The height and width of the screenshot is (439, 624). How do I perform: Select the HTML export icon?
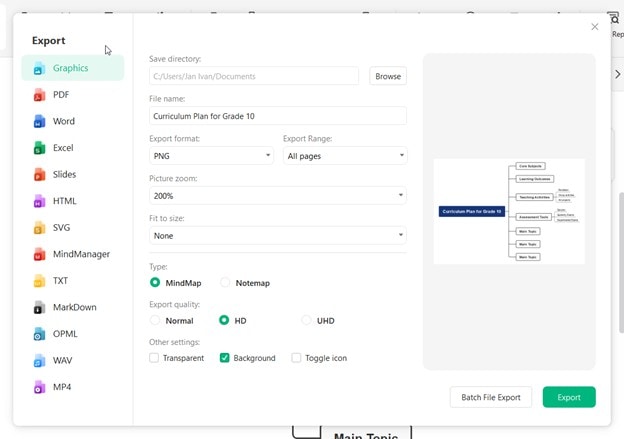[x=39, y=201]
